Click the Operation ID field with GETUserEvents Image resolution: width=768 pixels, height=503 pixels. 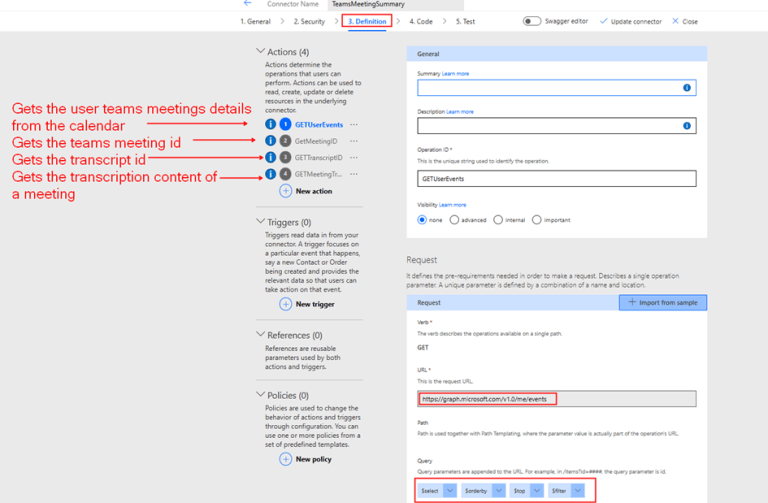(556, 179)
